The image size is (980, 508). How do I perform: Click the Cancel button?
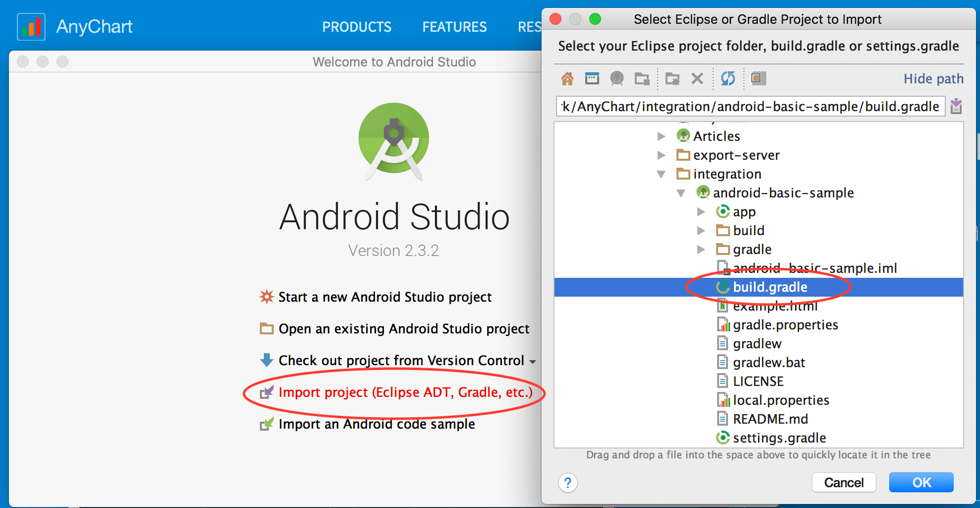click(844, 482)
